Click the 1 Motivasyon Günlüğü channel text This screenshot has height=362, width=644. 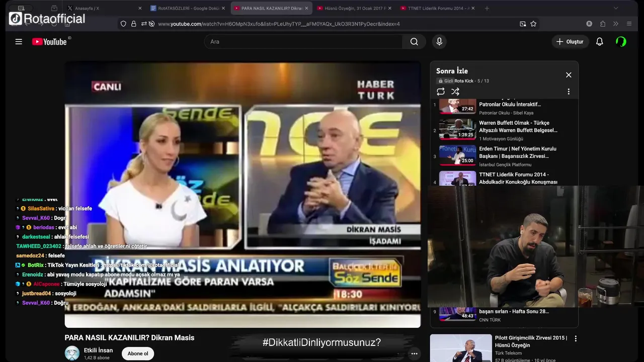coord(501,139)
